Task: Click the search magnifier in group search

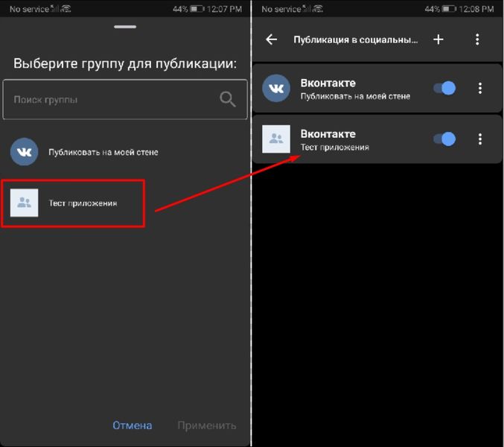Action: coord(228,99)
